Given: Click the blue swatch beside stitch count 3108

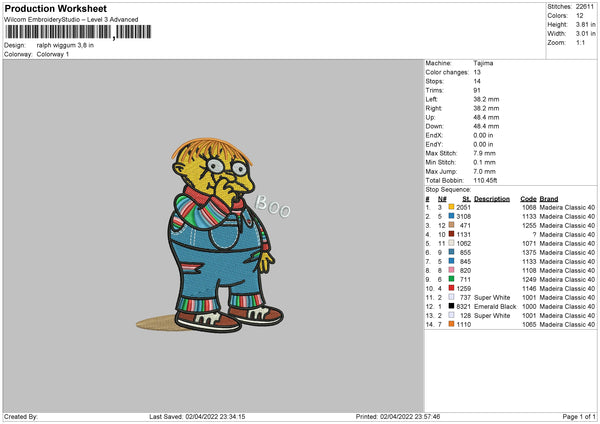Looking at the screenshot, I should [x=451, y=216].
